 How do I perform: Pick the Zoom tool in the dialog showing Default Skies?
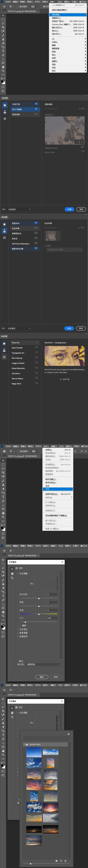(12, 717)
